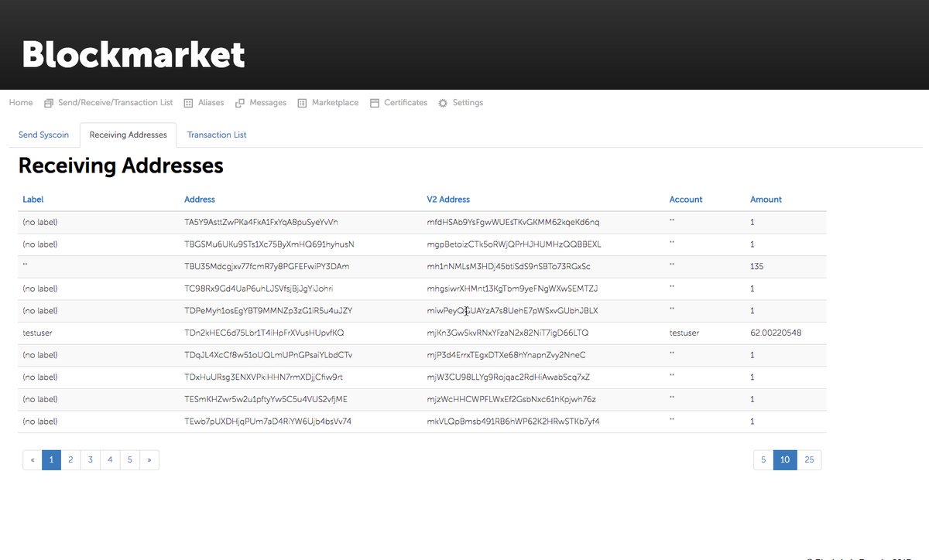This screenshot has width=929, height=560.
Task: Click address TDPeMyh1osEgYBT9MMNZp3zG1iR5u4uJZY
Action: tap(269, 311)
